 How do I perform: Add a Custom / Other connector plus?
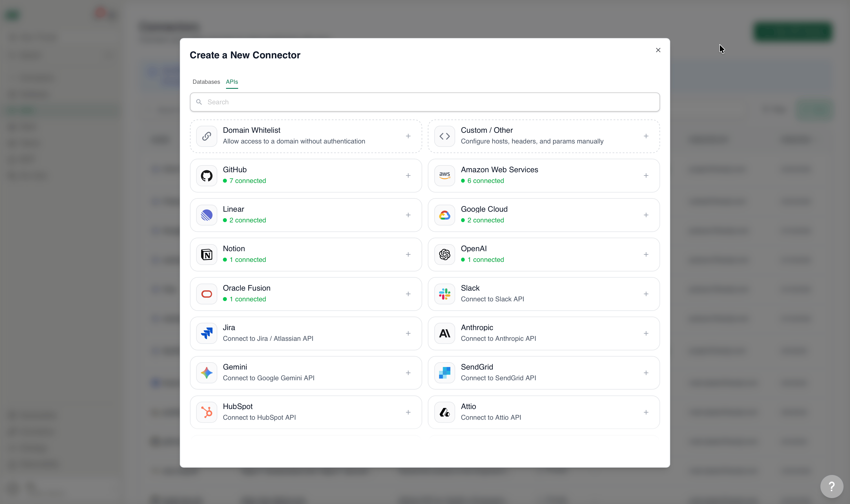tap(646, 136)
